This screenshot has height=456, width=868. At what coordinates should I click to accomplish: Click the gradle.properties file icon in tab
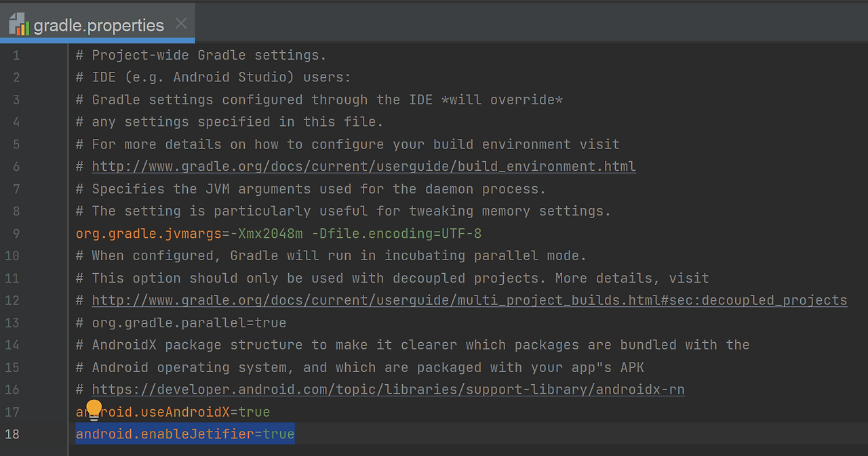pyautogui.click(x=20, y=25)
